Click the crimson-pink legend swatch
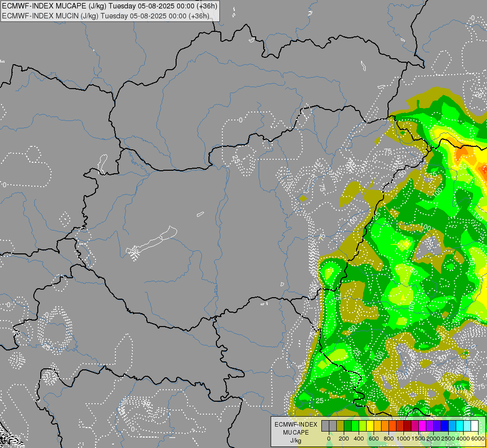Viewport: 487px width, 448px height. click(x=415, y=426)
